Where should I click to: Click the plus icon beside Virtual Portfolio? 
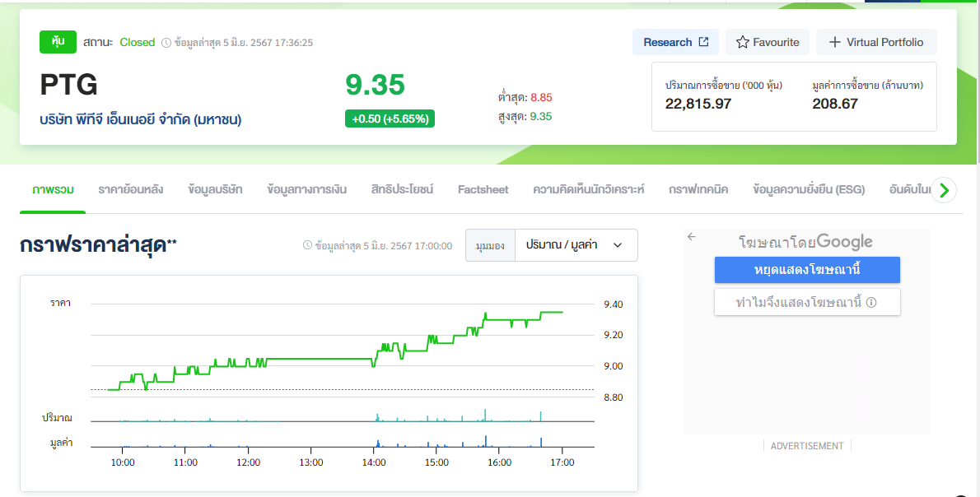click(x=834, y=42)
